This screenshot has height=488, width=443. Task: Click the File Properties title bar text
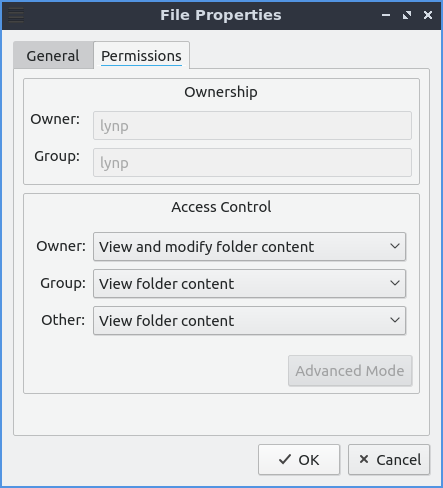(x=221, y=15)
